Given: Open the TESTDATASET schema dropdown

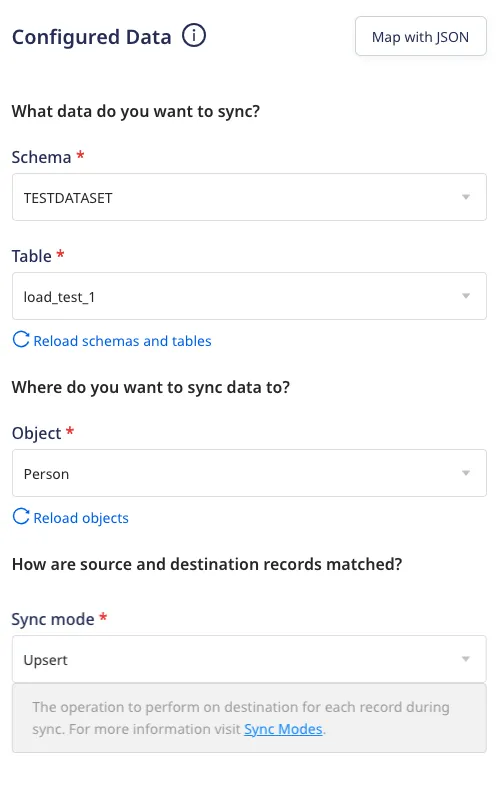Looking at the screenshot, I should click(x=249, y=197).
